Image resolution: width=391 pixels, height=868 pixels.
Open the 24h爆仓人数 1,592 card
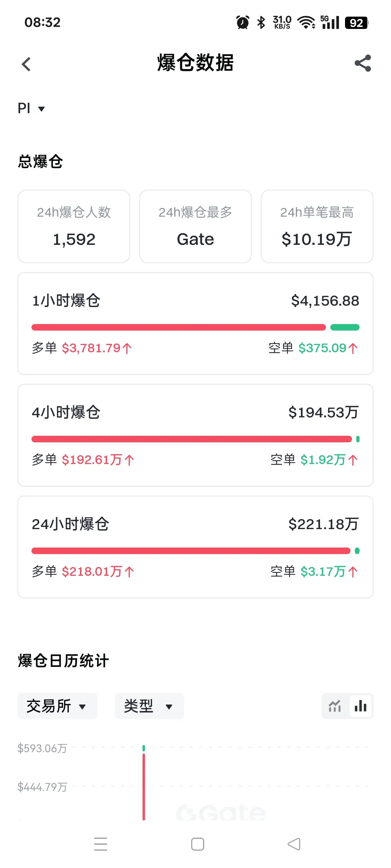(x=74, y=226)
